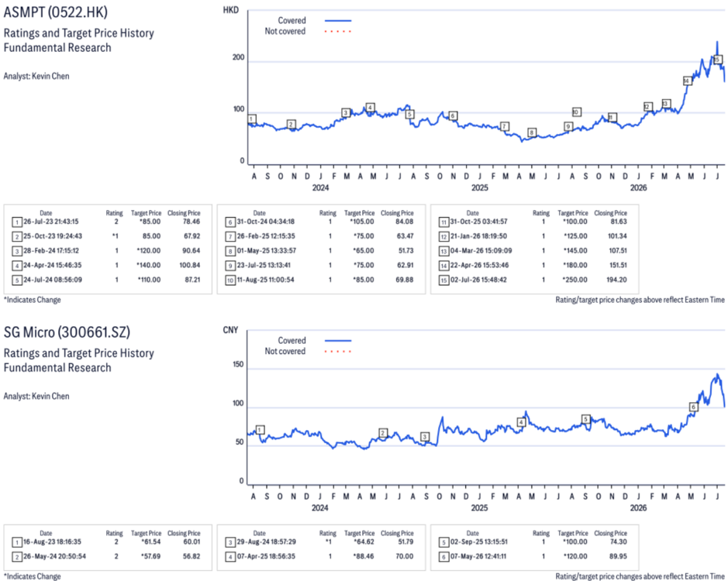728x581 pixels.
Task: Click the CNY axis unit label
Action: pos(230,330)
